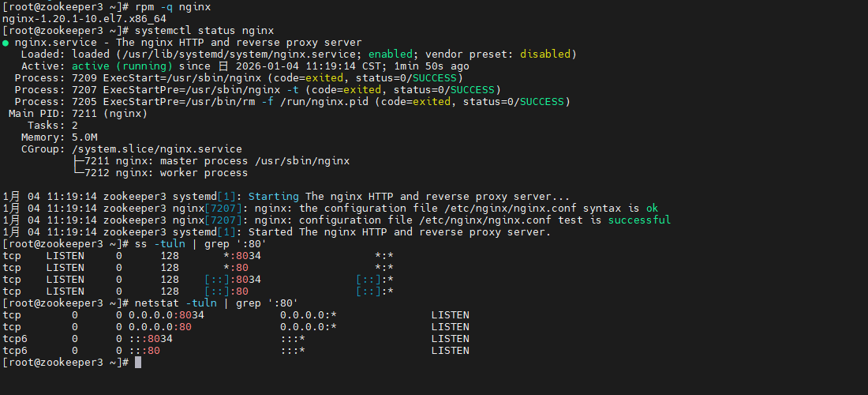This screenshot has width=868, height=395.
Task: Click the 'syntax is ok' log line
Action: pyautogui.click(x=331, y=209)
